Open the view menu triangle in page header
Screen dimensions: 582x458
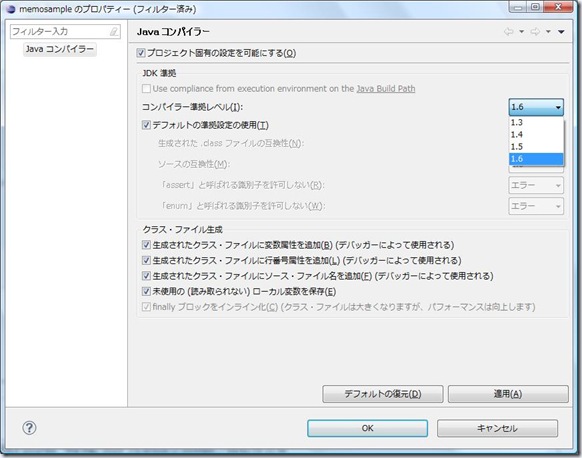pos(561,32)
